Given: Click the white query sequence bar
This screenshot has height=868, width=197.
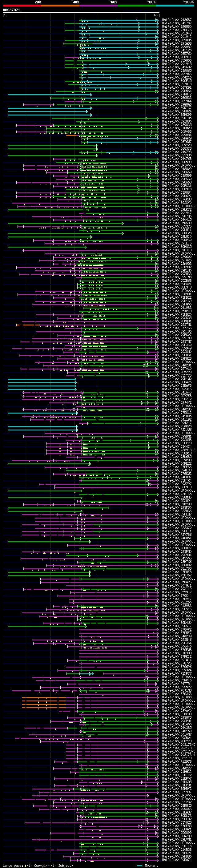Looking at the screenshot, I should 81,13.
